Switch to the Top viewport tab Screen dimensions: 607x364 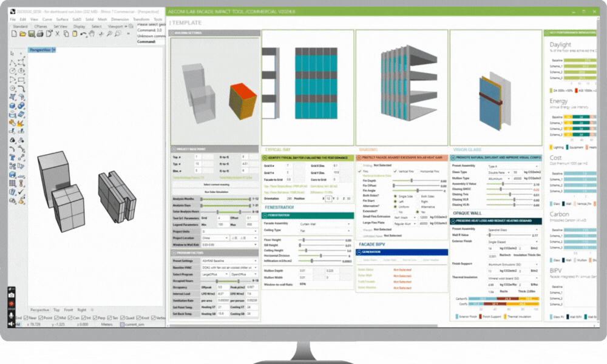click(x=56, y=309)
